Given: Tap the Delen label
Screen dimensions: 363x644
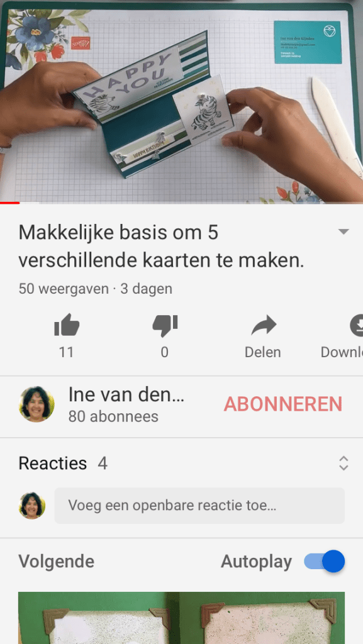Looking at the screenshot, I should [263, 352].
